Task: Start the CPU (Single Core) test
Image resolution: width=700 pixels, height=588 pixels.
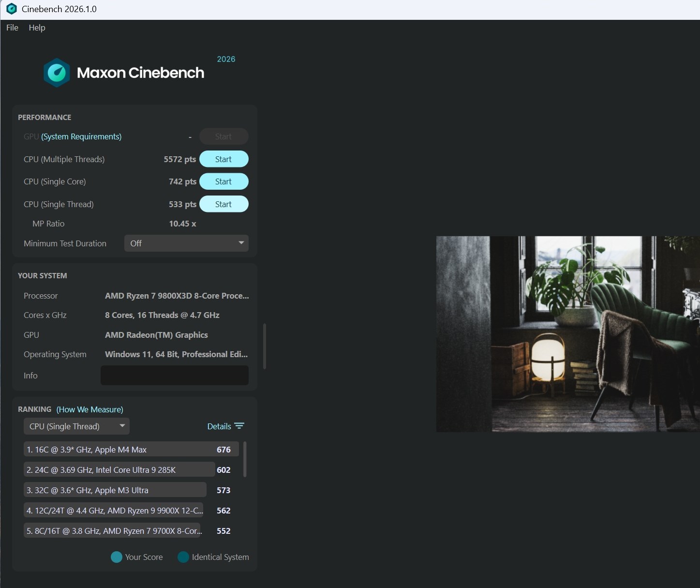Action: point(223,181)
